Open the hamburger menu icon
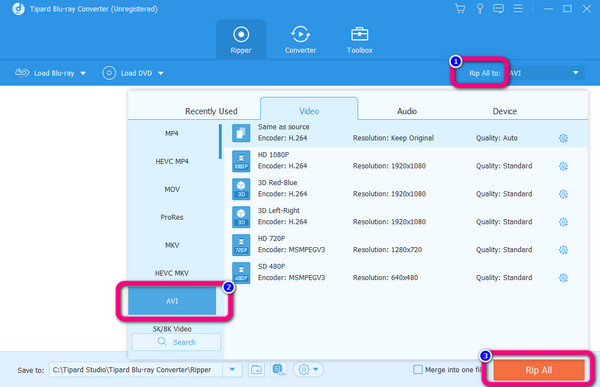This screenshot has width=600, height=387. point(518,8)
